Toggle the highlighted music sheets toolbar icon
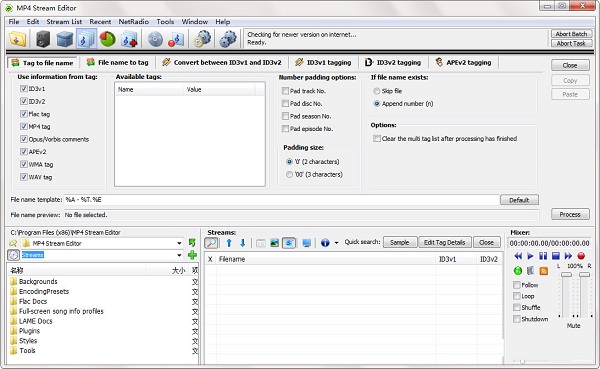The width and height of the screenshot is (600, 369). tap(86, 39)
